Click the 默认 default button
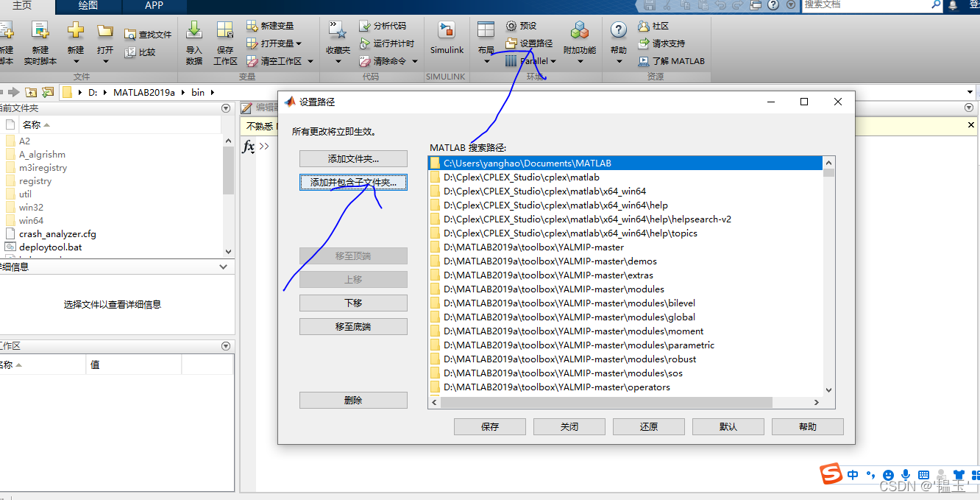The image size is (980, 500). 728,426
